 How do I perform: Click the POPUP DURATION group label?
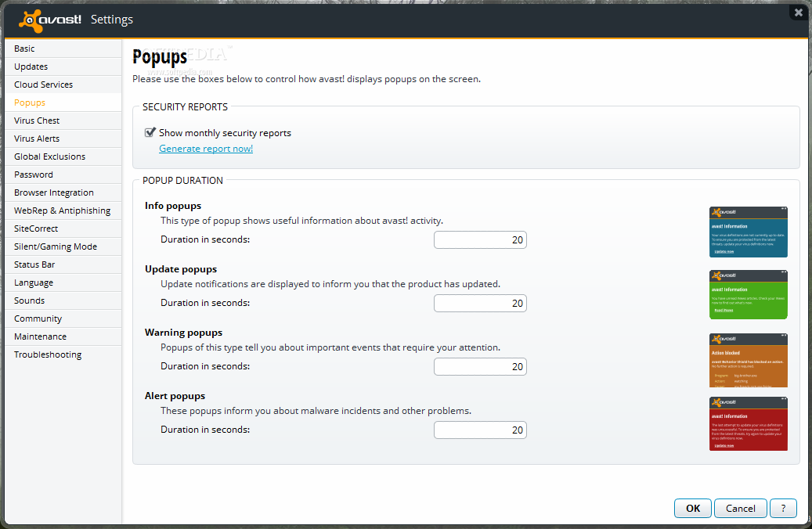coord(182,180)
